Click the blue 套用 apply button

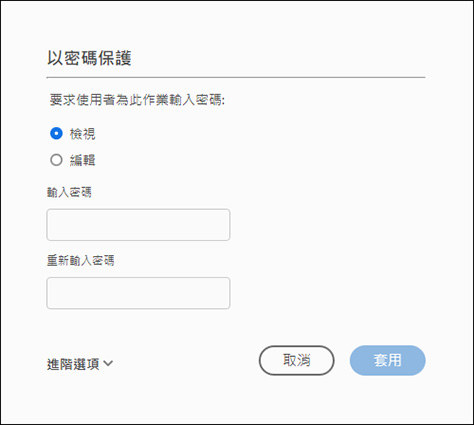pos(388,360)
